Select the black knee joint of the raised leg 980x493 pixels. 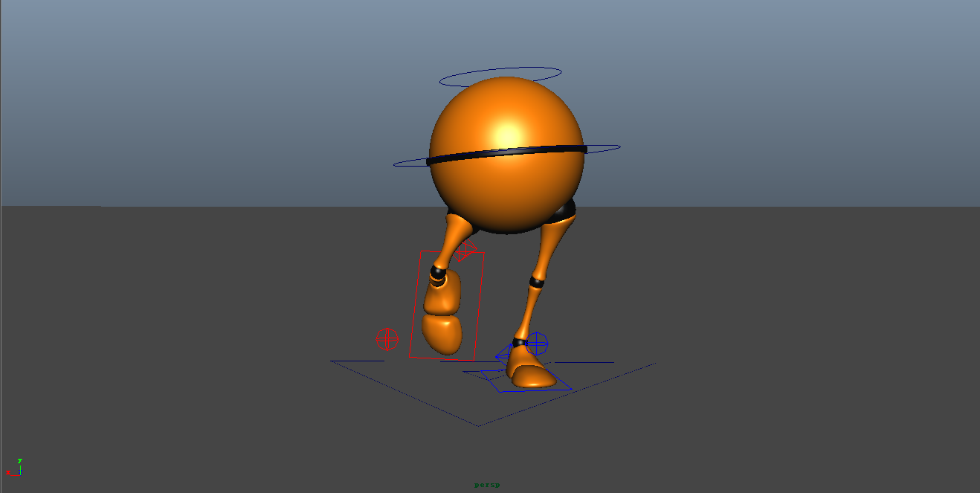(x=439, y=274)
